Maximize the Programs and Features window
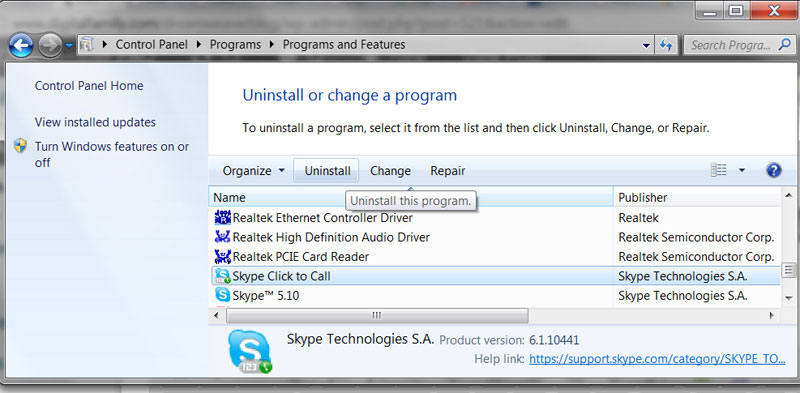This screenshot has height=393, width=800. [736, 10]
